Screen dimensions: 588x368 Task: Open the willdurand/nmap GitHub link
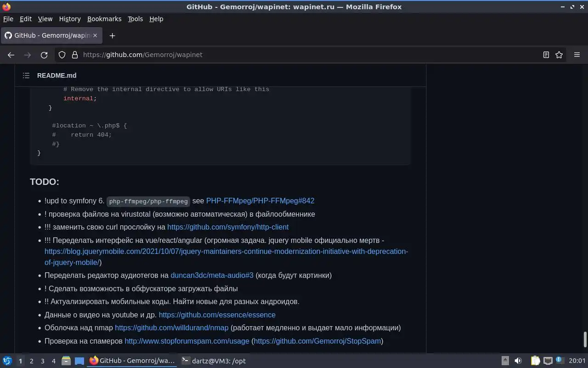click(171, 328)
